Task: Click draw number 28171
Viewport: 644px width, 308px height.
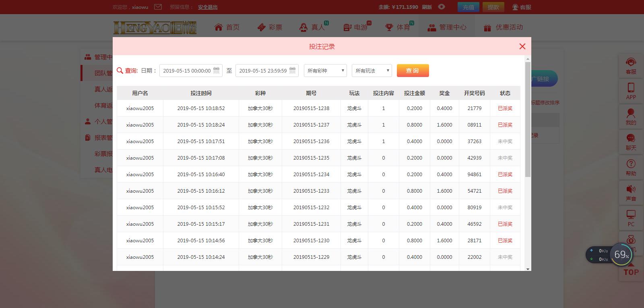Action: coord(475,241)
